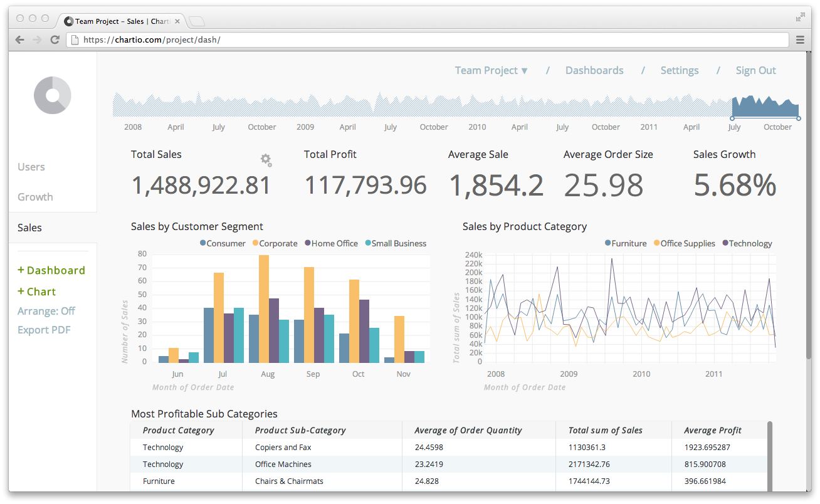820x504 pixels.
Task: Click Export PDF
Action: point(44,330)
